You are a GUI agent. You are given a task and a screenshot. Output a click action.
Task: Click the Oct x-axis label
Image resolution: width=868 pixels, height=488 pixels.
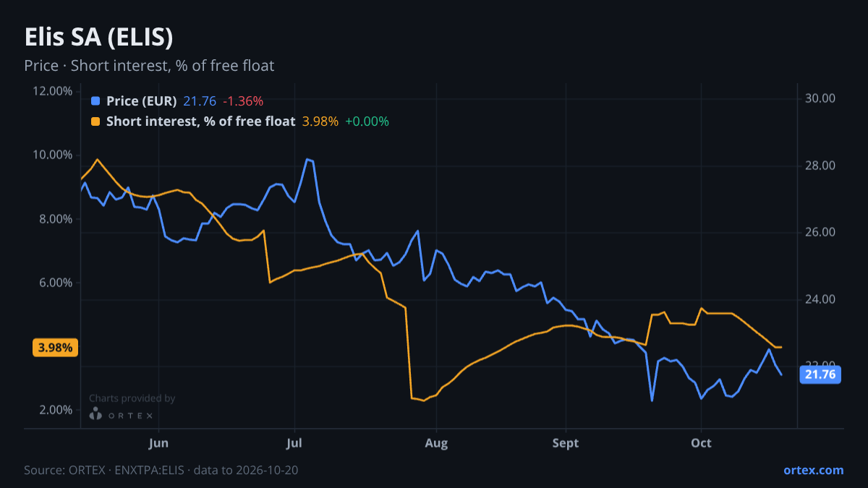pyautogui.click(x=701, y=443)
